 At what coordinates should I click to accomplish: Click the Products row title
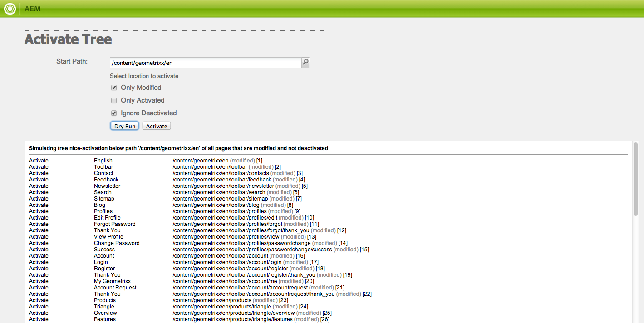point(105,300)
